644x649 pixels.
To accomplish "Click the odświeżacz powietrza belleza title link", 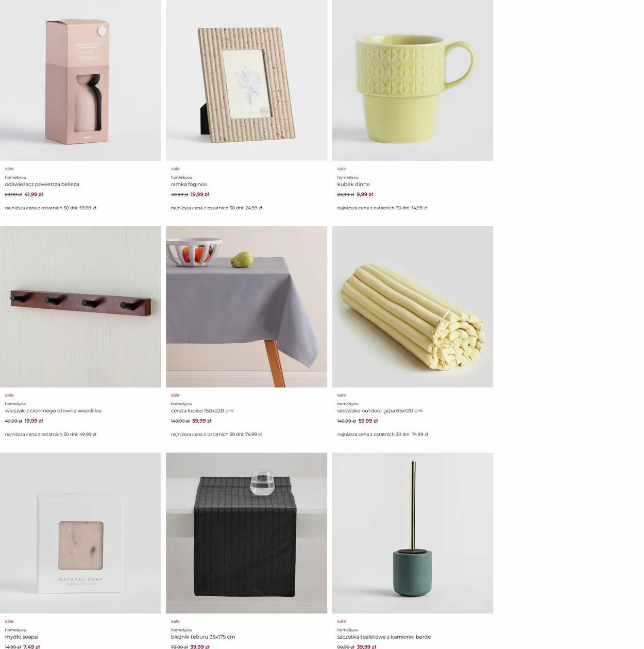I will point(42,185).
